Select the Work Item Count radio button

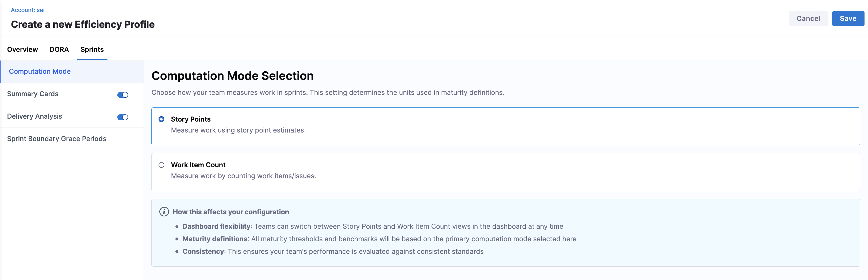pos(162,165)
